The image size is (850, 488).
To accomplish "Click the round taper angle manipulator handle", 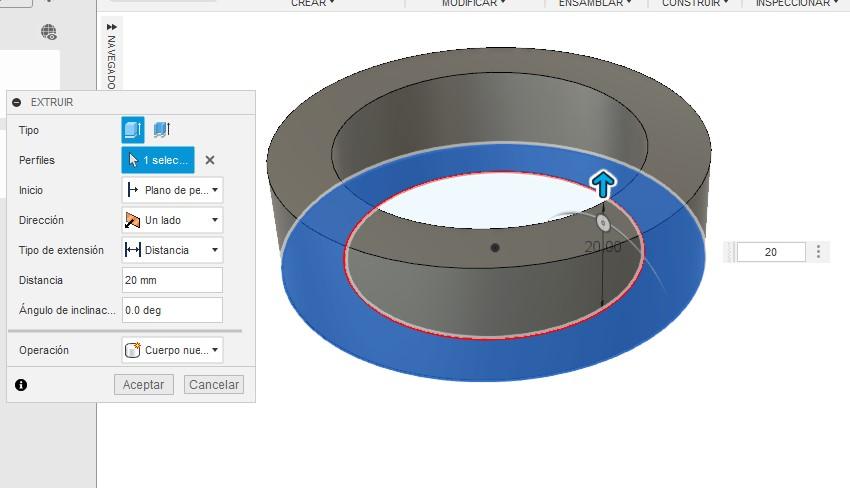I will 603,223.
